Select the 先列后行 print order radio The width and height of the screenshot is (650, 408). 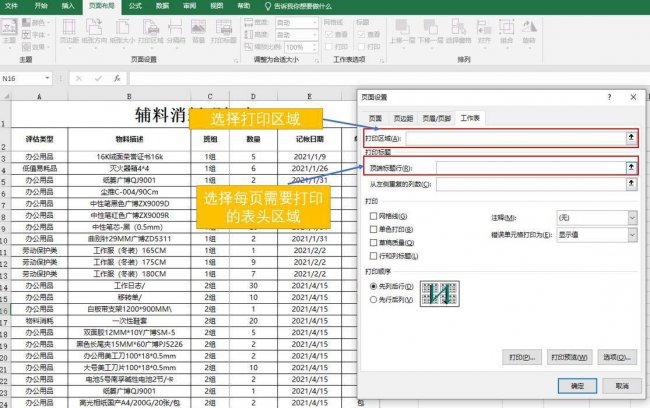tap(373, 286)
